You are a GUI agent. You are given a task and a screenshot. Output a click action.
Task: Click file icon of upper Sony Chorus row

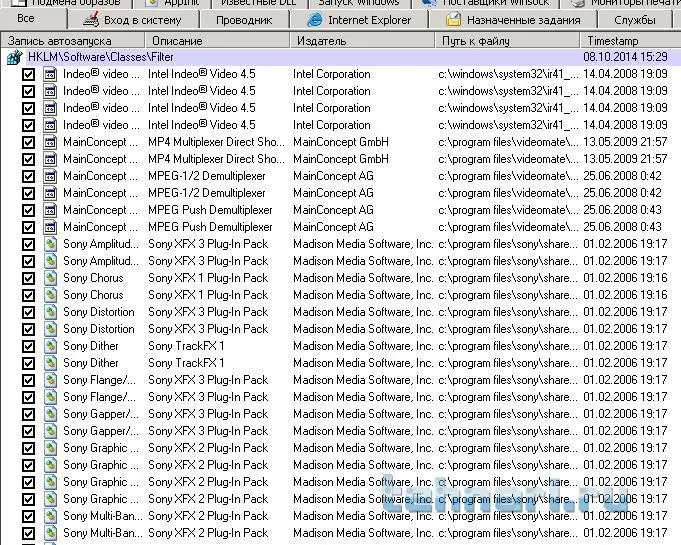coord(50,278)
